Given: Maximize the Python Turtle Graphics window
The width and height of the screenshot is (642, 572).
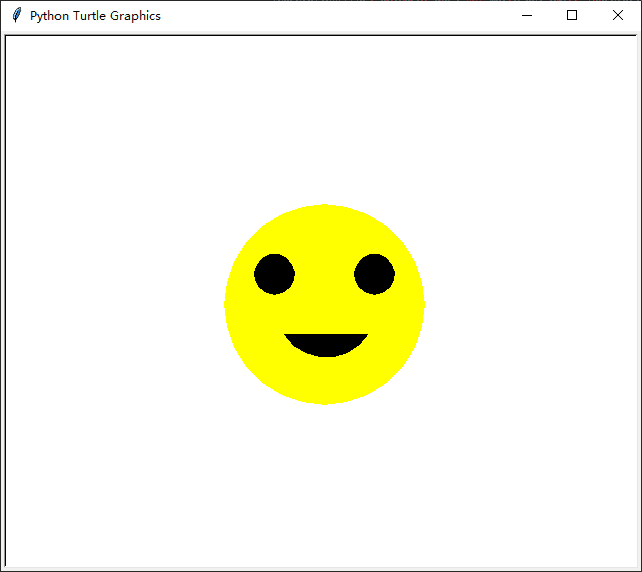Looking at the screenshot, I should point(572,16).
